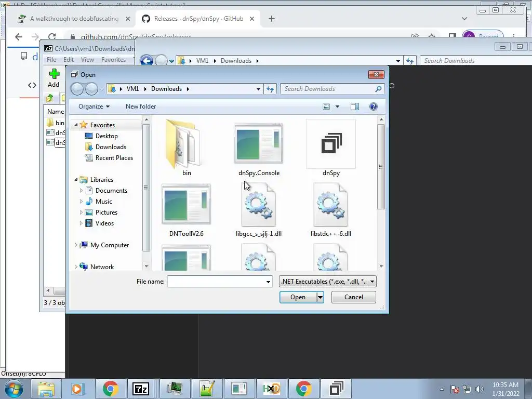This screenshot has height=399, width=532.
Task: Open Windows Explorer from taskbar
Action: tap(46, 389)
